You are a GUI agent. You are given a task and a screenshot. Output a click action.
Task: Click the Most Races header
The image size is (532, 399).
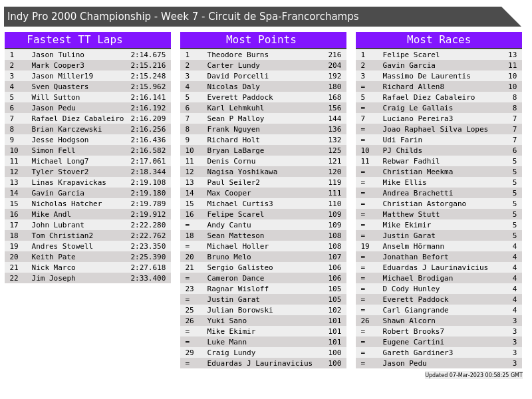click(x=438, y=40)
